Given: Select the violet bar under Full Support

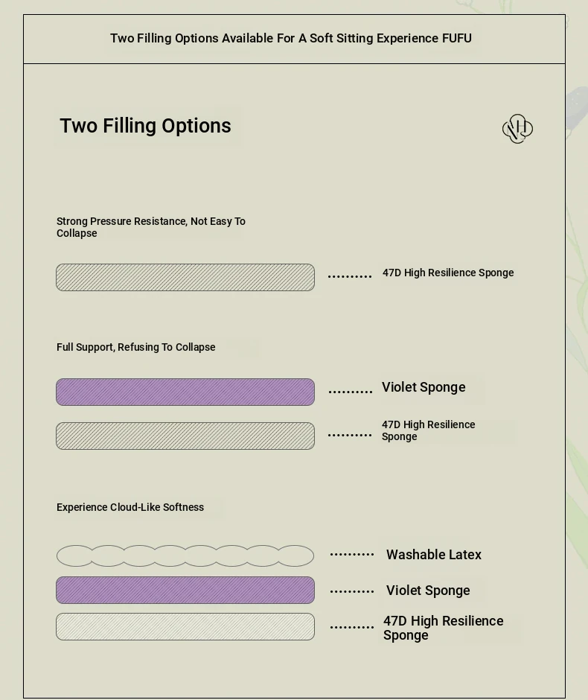Looking at the screenshot, I should pos(185,392).
